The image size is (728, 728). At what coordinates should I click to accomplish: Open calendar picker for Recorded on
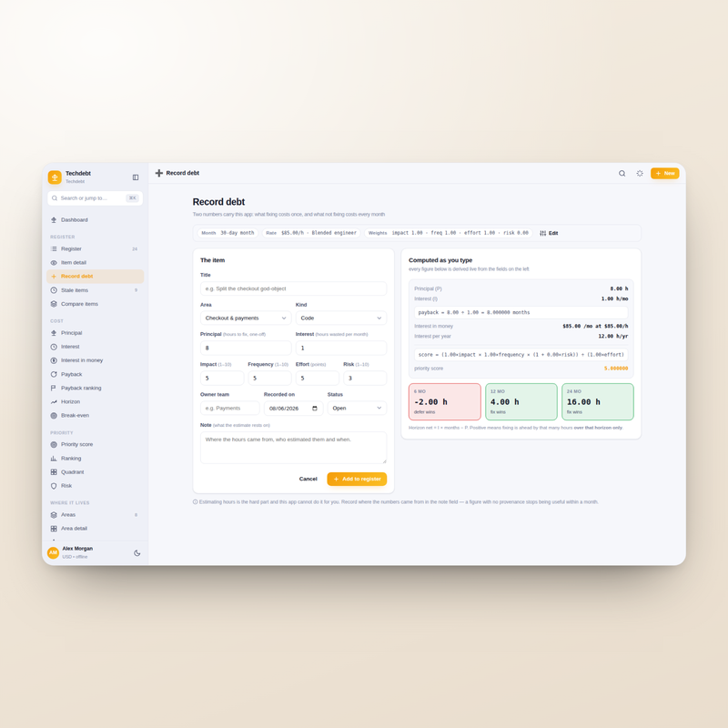[x=315, y=409]
